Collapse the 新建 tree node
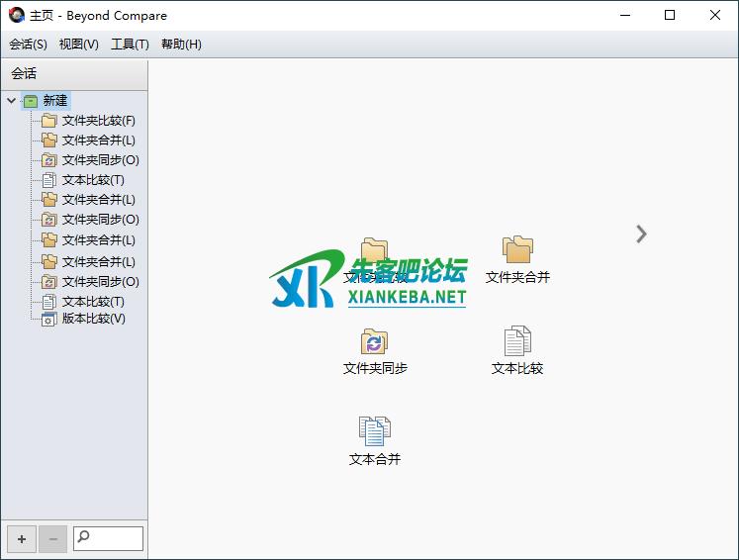Image resolution: width=739 pixels, height=560 pixels. [x=11, y=101]
